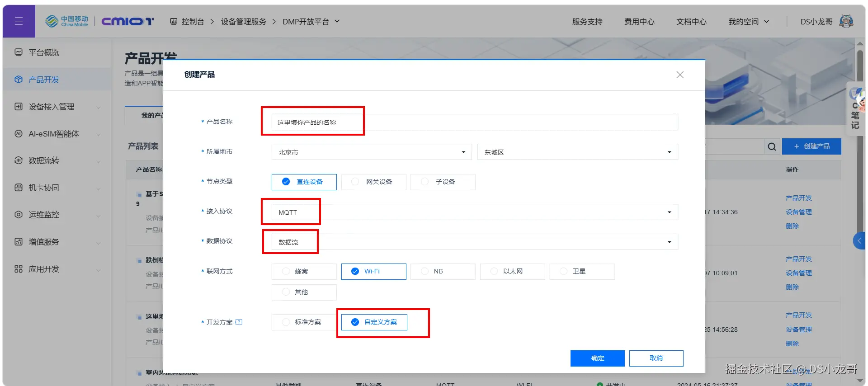Click into the 产品名称 input field
868x386 pixels.
click(x=475, y=122)
